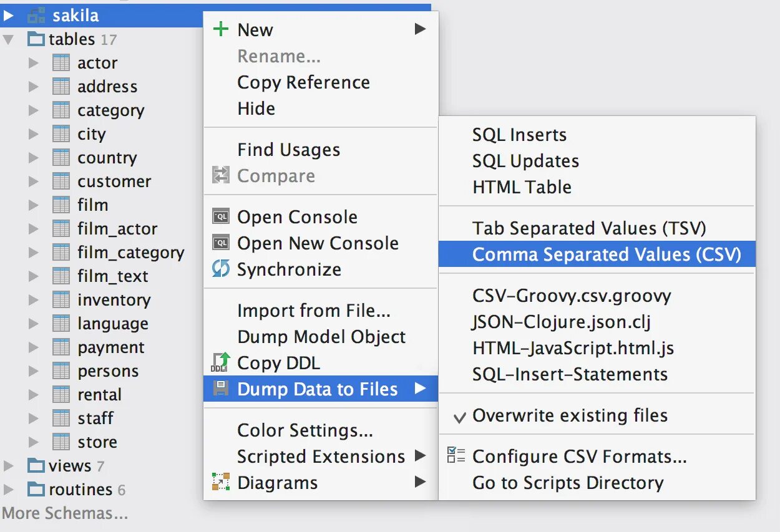Click the Copy DDL icon
780x532 pixels.
tap(221, 363)
